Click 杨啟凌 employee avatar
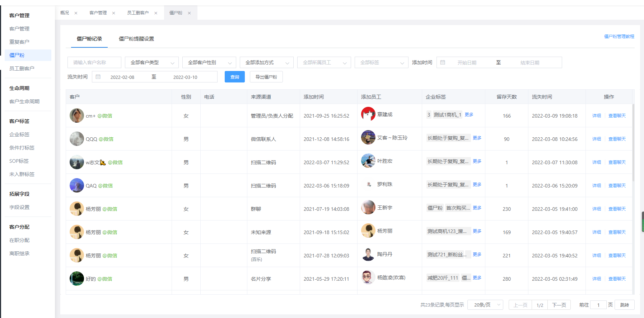This screenshot has width=644, height=318. [x=368, y=277]
